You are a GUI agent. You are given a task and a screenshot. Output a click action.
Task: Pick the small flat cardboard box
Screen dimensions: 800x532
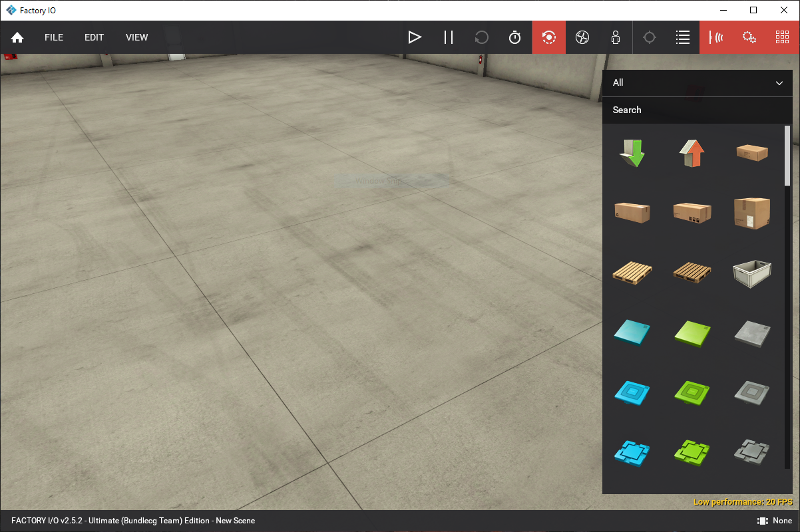click(x=752, y=153)
